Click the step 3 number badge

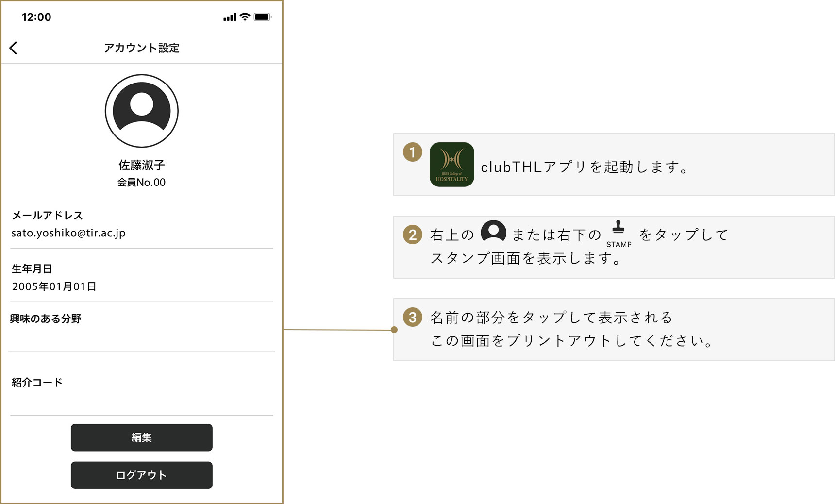coord(413,318)
